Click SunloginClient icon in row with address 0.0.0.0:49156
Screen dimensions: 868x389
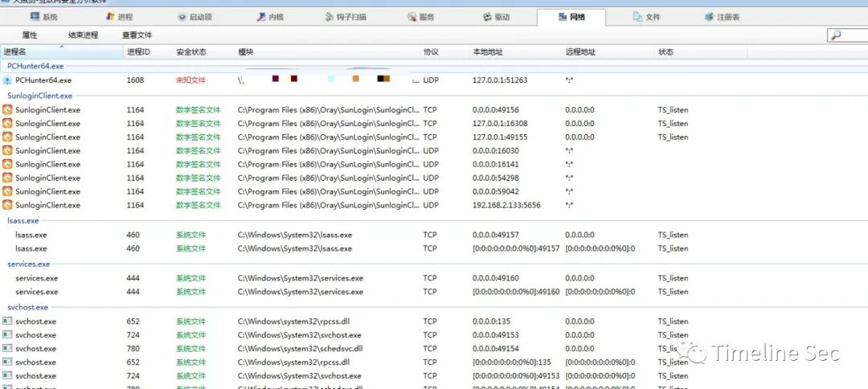pyautogui.click(x=7, y=109)
